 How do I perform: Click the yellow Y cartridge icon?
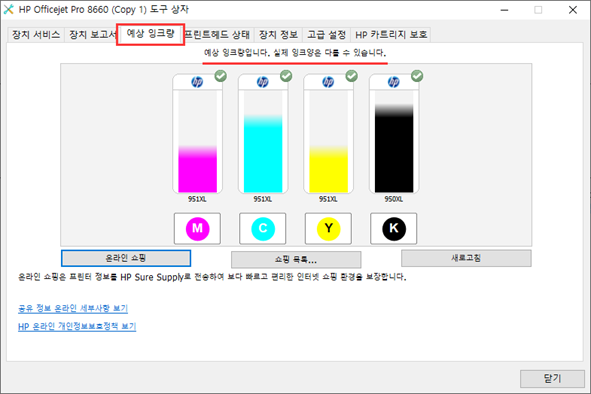328,228
